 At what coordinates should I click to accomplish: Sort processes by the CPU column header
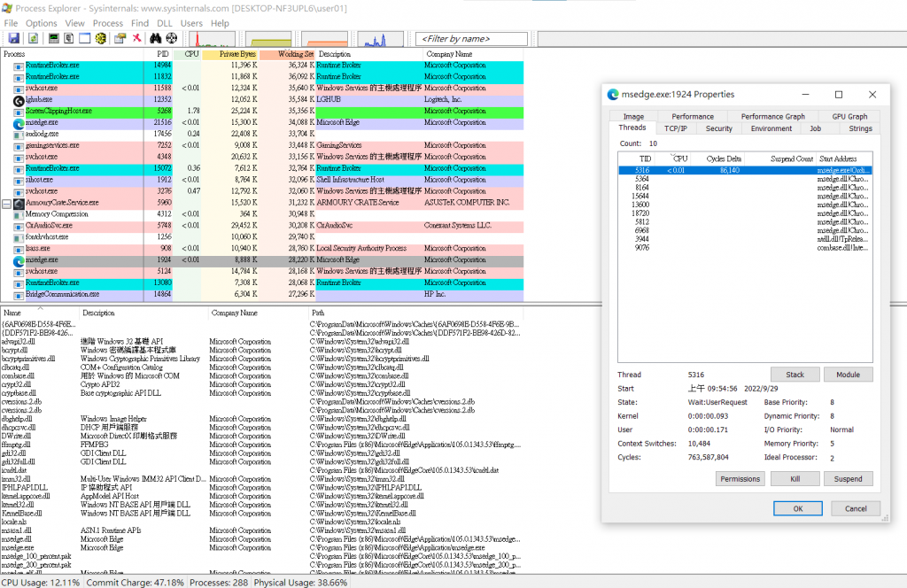[x=187, y=54]
